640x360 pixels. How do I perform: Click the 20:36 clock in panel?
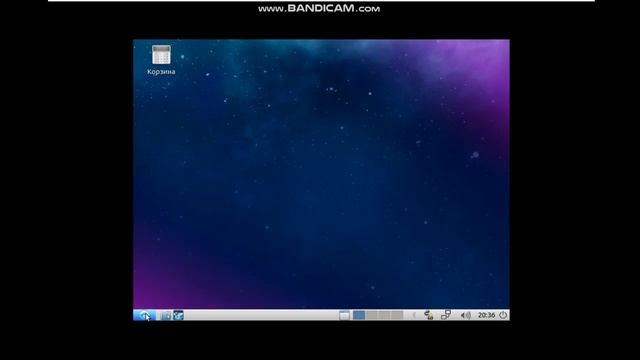click(x=486, y=315)
